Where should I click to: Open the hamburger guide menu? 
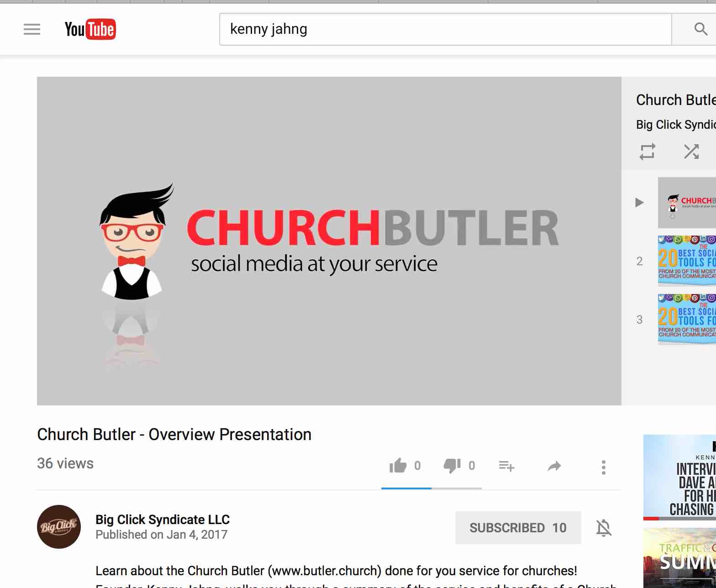click(32, 29)
